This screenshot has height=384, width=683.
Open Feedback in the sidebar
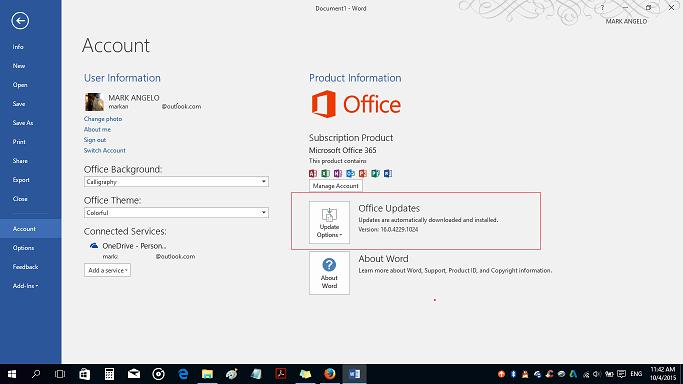point(25,267)
